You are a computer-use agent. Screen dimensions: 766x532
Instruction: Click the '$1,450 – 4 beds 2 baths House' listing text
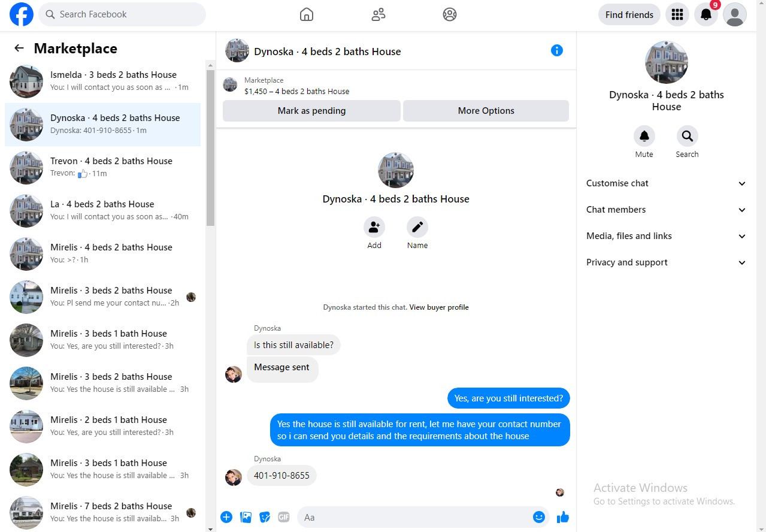[296, 92]
